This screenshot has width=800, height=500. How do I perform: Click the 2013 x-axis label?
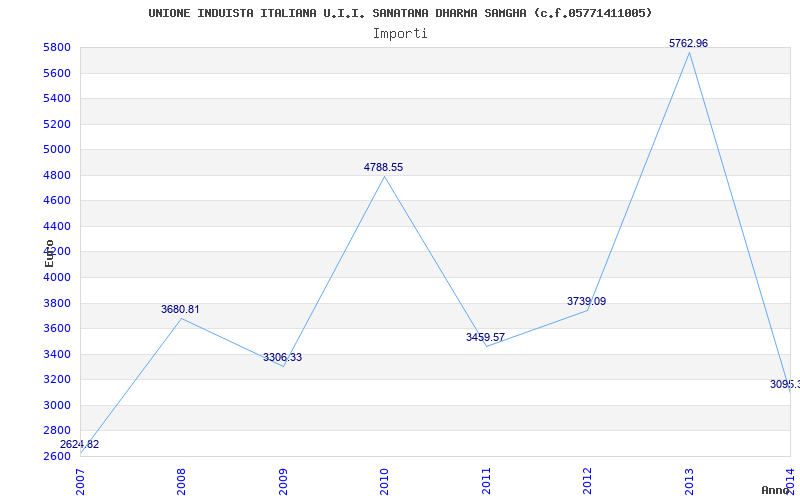click(x=689, y=481)
